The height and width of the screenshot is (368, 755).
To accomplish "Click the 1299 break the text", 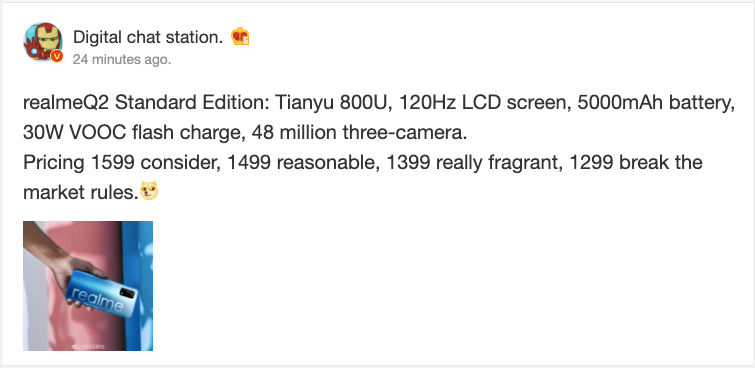I will [636, 162].
